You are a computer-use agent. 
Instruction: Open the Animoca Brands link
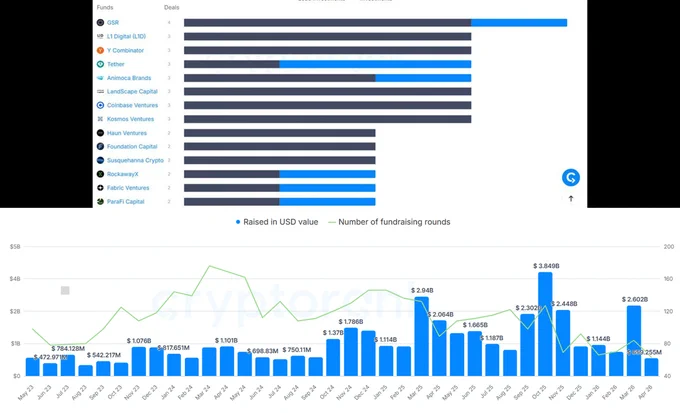(129, 78)
